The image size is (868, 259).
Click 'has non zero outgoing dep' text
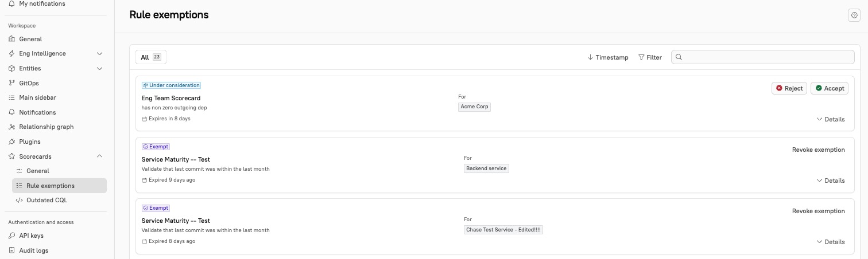pos(174,108)
